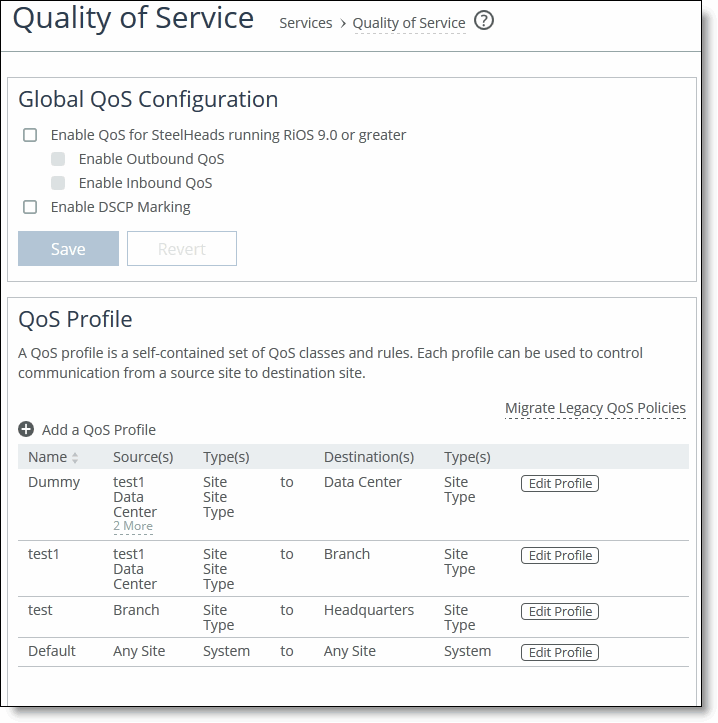This screenshot has width=718, height=723.
Task: Expand the '2 More' sources for Dummy
Action: 133,526
